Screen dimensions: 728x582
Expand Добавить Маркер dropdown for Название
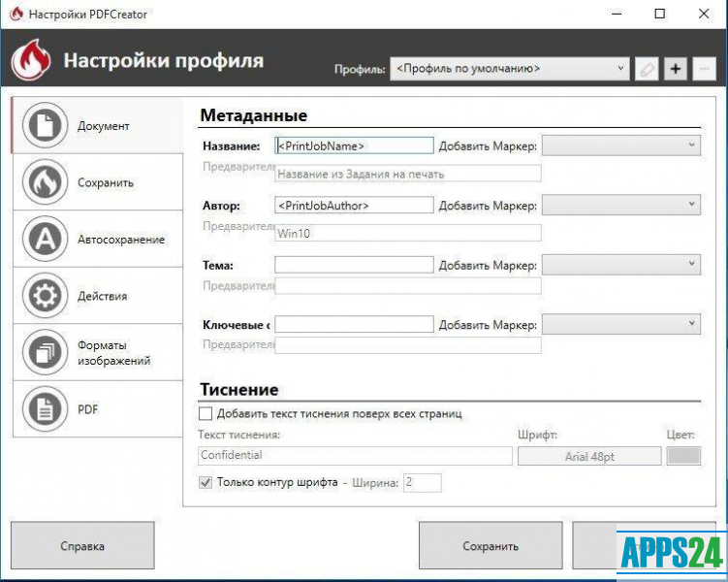621,145
